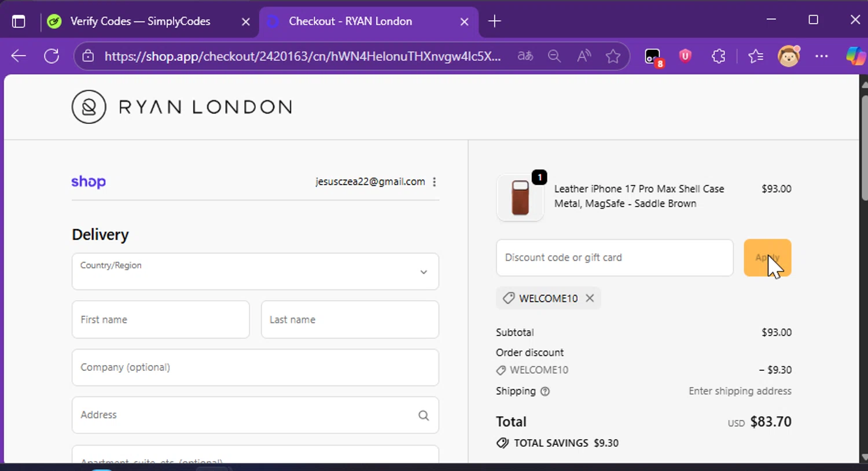Focus the Address field
The image size is (868, 471).
pos(255,415)
